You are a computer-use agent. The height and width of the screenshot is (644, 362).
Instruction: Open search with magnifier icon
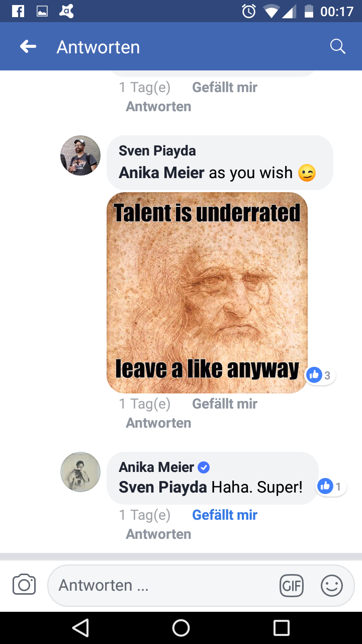[337, 47]
